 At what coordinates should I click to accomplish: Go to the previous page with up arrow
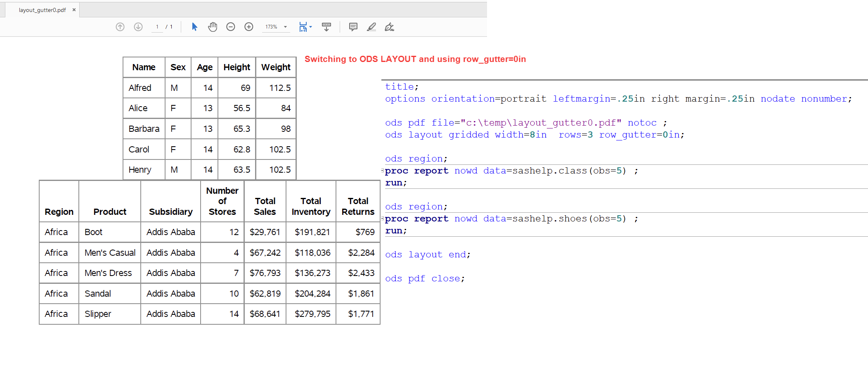click(x=120, y=27)
